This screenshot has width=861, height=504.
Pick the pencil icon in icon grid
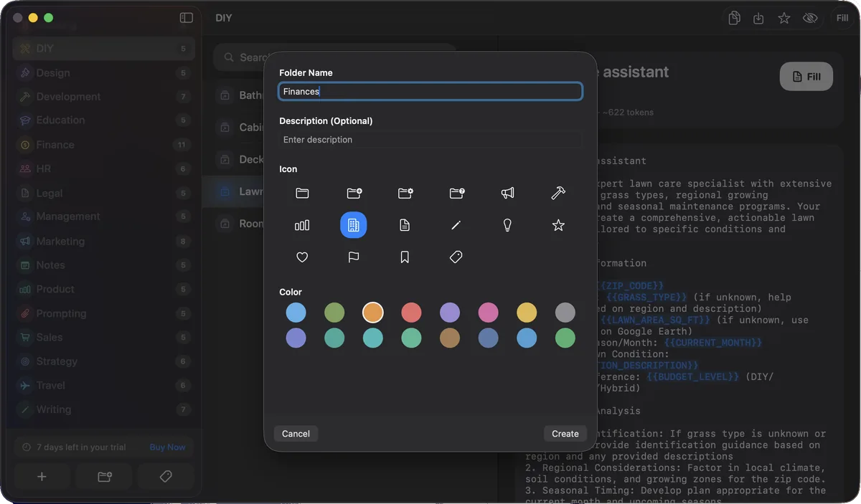click(x=456, y=225)
